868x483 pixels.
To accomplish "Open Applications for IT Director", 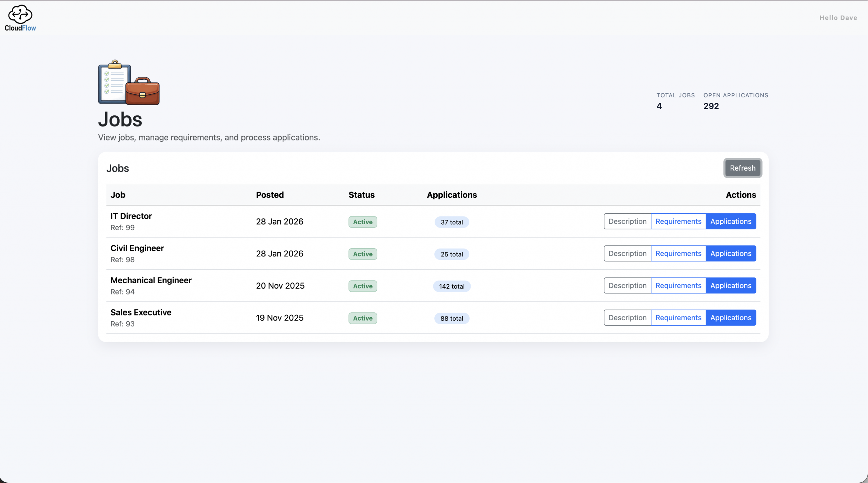I will (731, 221).
